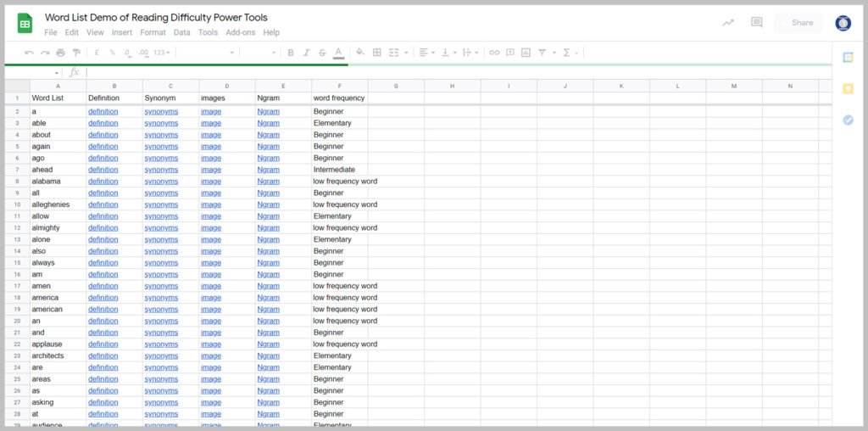Print the spreadsheet

click(60, 53)
